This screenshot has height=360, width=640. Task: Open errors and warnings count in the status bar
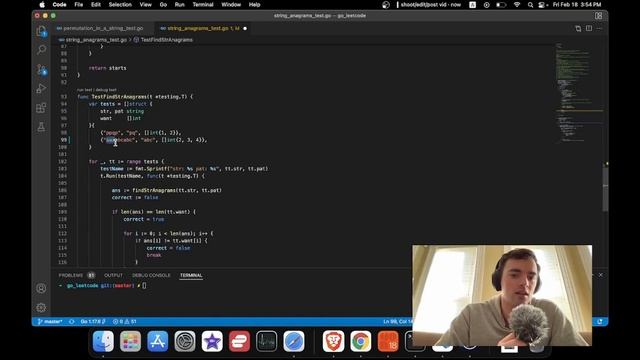click(x=124, y=322)
